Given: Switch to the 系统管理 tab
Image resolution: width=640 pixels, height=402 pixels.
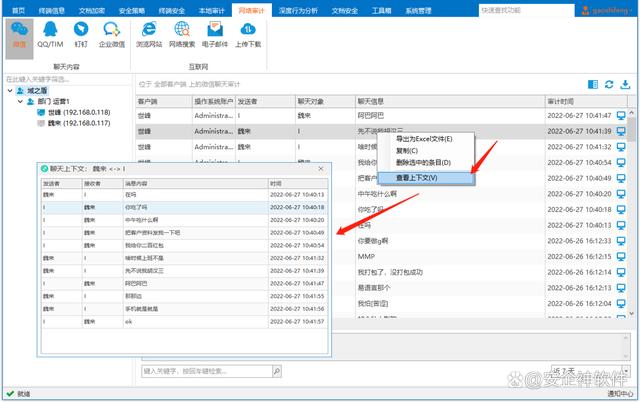Looking at the screenshot, I should [418, 11].
